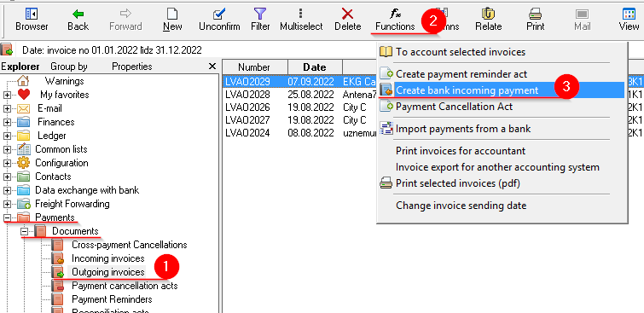
Task: Expand the Contacts node
Action: point(7,177)
